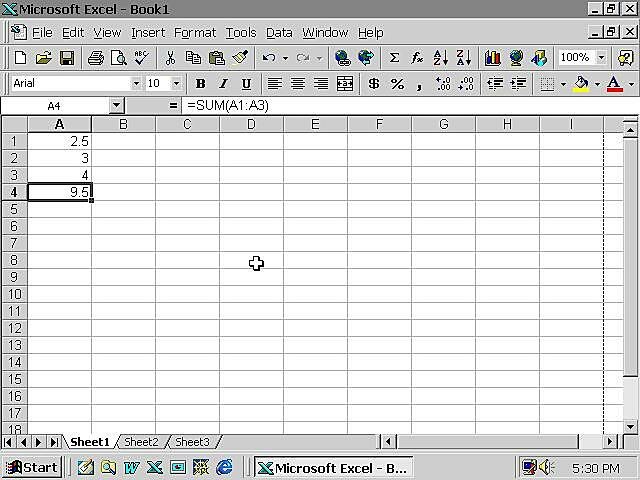Increase decimal places
This screenshot has width=640, height=480.
[443, 84]
